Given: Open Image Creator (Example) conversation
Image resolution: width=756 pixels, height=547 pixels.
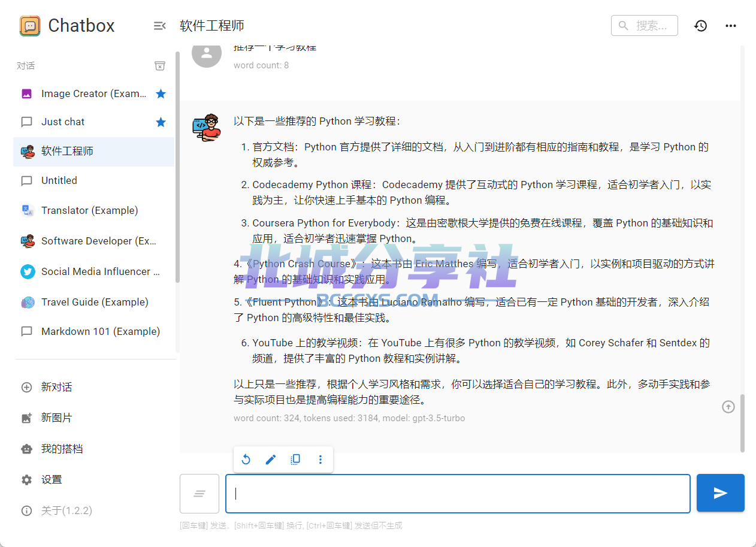Looking at the screenshot, I should (94, 93).
